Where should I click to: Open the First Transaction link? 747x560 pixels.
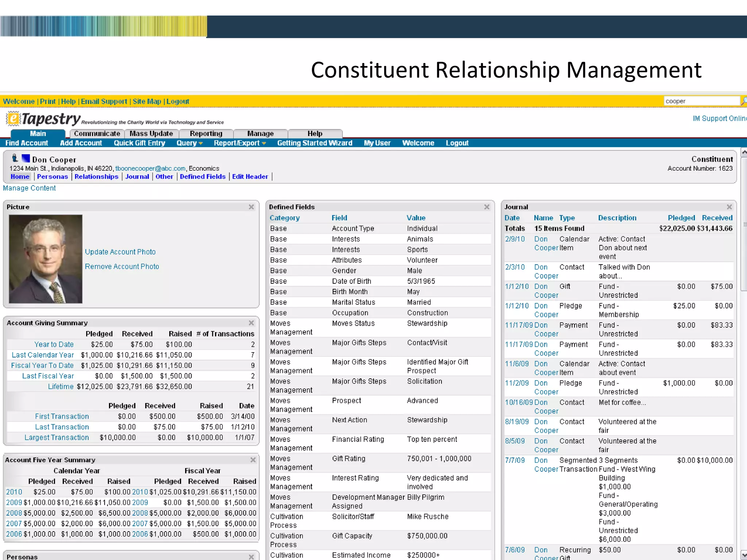pos(62,416)
